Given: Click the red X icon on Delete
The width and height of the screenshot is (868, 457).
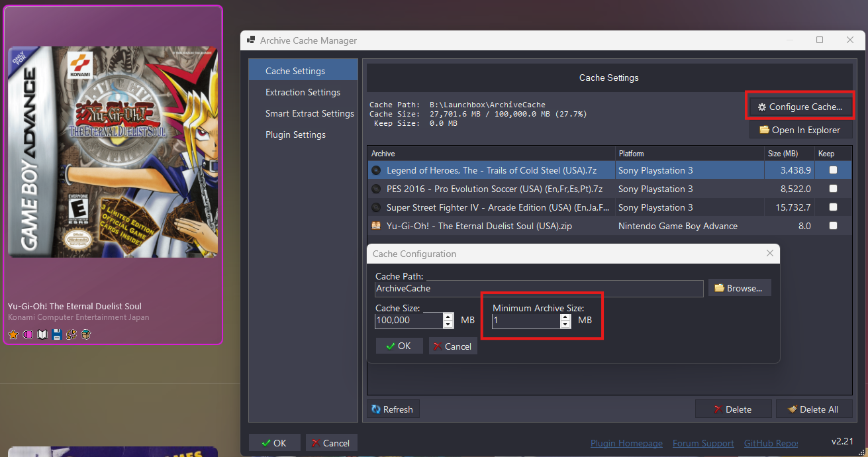Looking at the screenshot, I should click(x=718, y=409).
